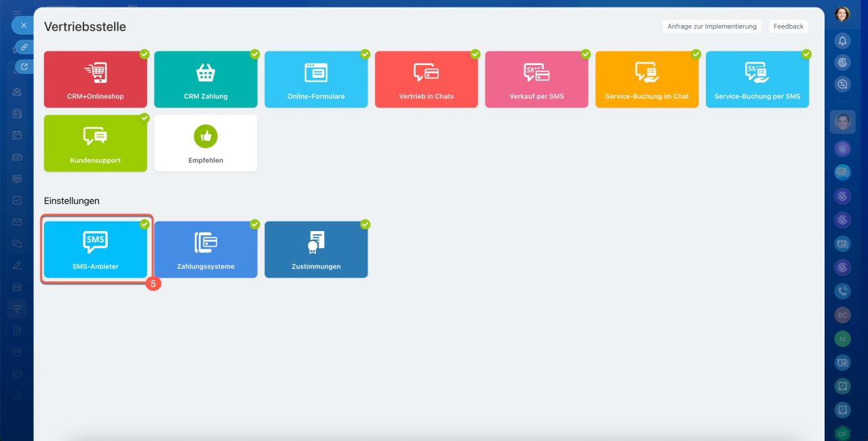Click the Feedback button
This screenshot has height=441, width=868.
click(789, 26)
